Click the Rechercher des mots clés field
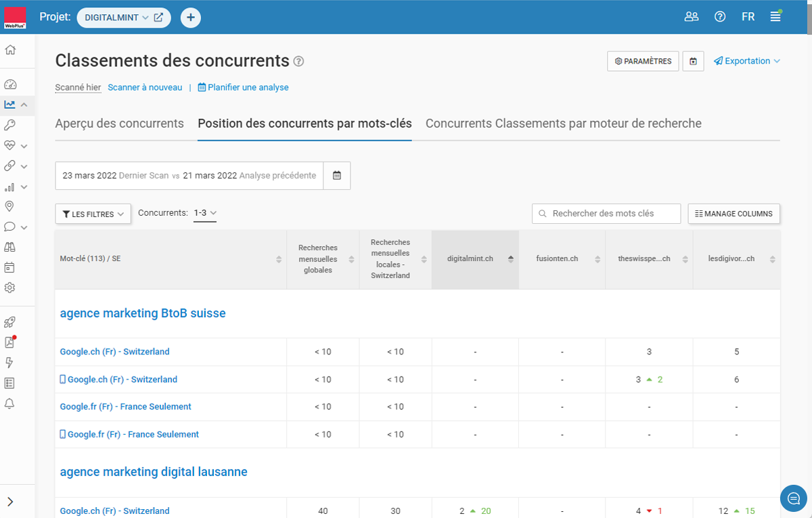Viewport: 812px width, 518px height. tap(606, 214)
